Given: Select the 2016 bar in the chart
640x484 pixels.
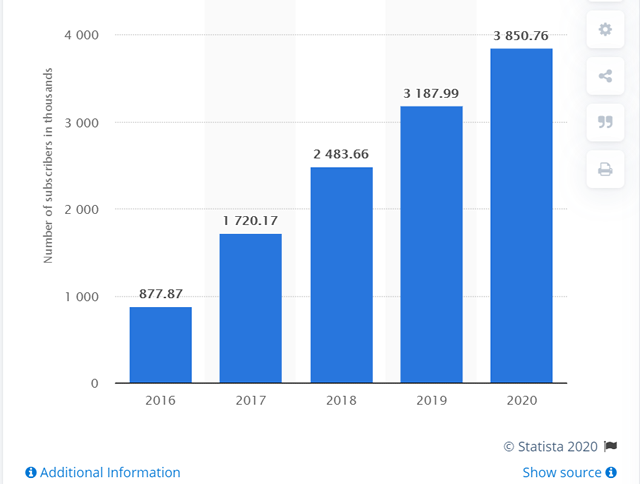Looking at the screenshot, I should tap(160, 345).
